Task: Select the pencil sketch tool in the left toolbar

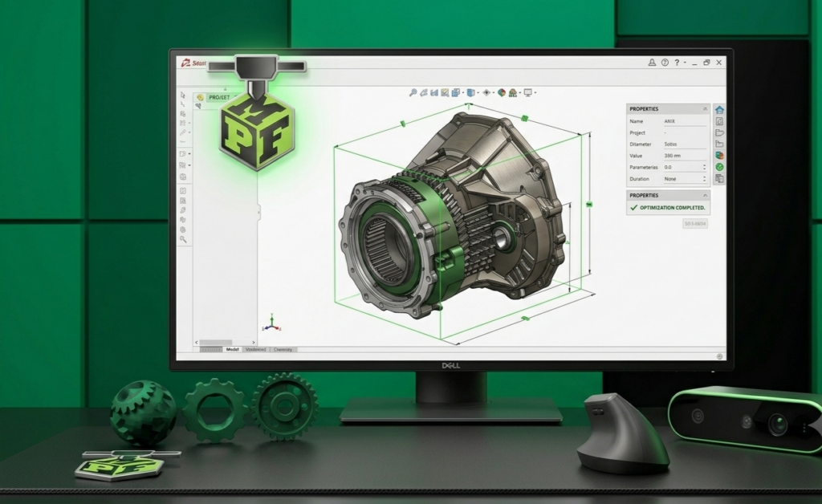Action: pyautogui.click(x=182, y=132)
